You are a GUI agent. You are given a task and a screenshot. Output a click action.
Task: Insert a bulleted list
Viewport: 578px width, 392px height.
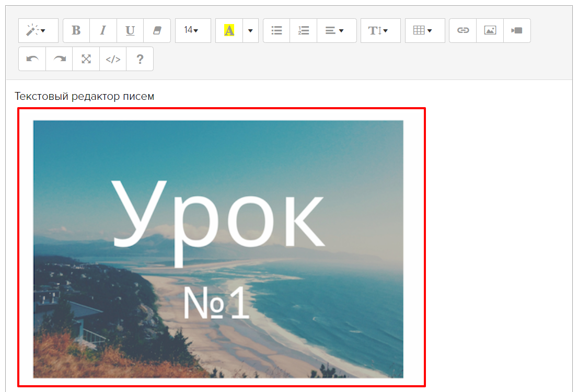click(x=276, y=31)
